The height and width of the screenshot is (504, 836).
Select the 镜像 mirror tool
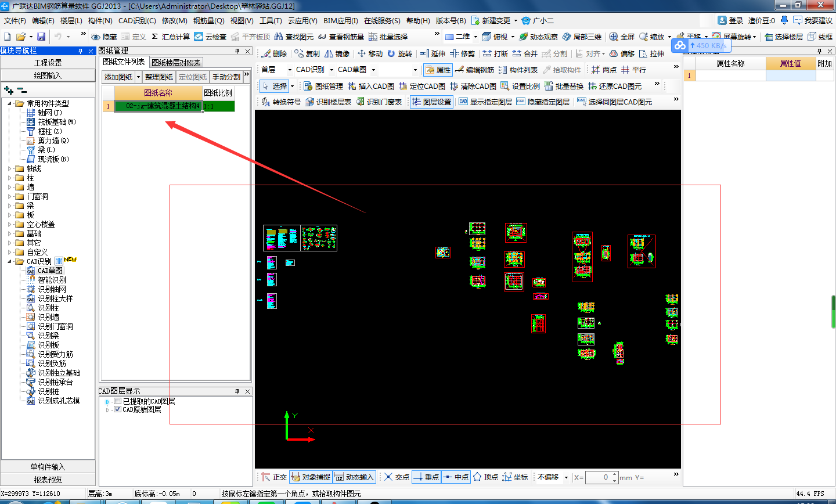coord(337,53)
